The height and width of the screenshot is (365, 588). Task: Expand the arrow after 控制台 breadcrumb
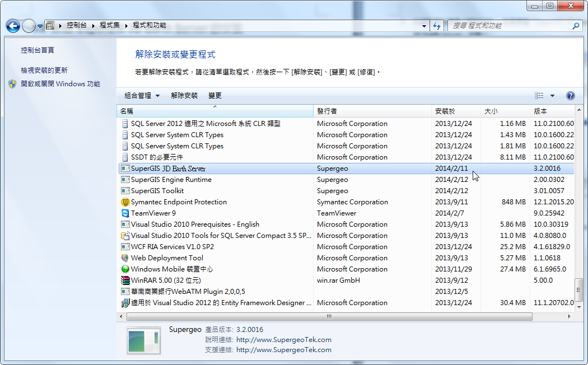click(93, 26)
